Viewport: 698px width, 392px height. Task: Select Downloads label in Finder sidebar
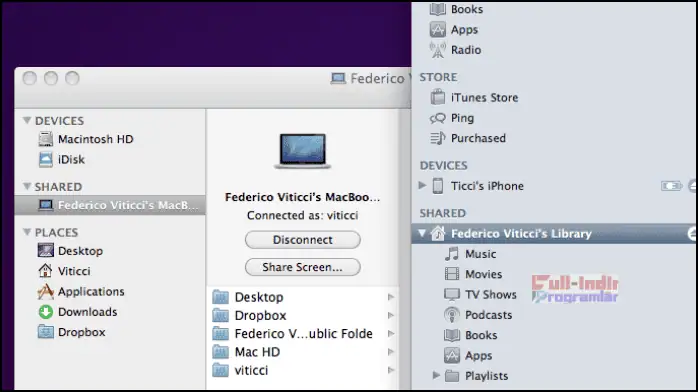[88, 312]
